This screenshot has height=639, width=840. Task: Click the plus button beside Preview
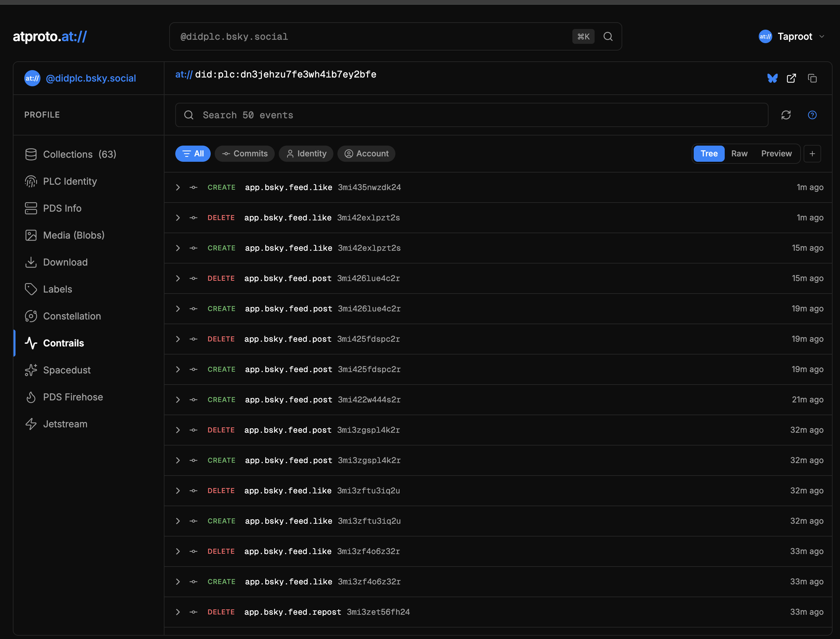[812, 154]
